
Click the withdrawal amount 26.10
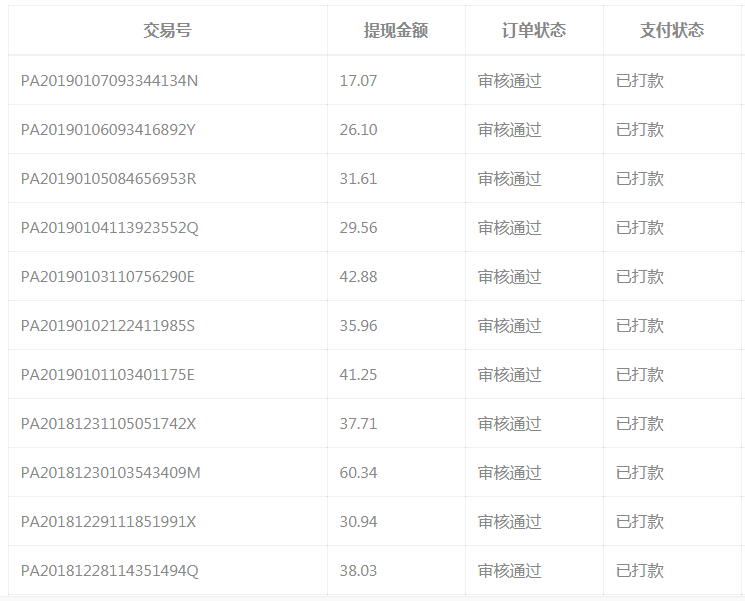tap(358, 130)
